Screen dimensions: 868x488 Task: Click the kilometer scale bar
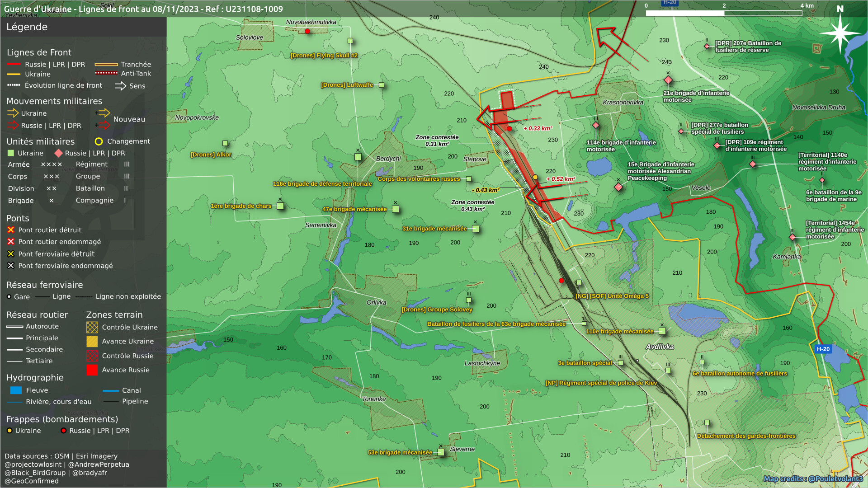click(723, 13)
